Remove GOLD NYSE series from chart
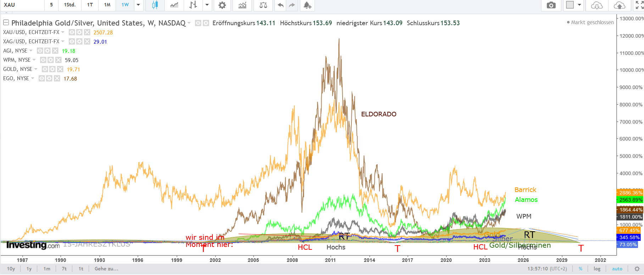 coord(60,69)
